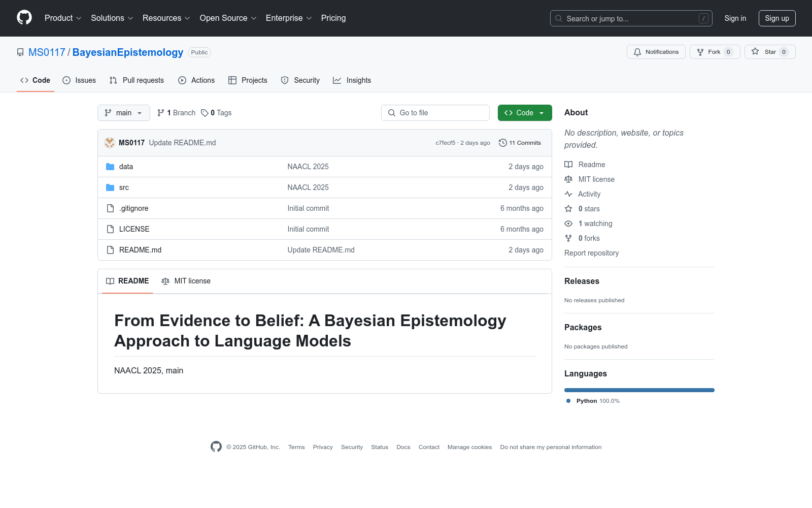Click the footer GitHub mark icon
812x508 pixels.
point(216,447)
